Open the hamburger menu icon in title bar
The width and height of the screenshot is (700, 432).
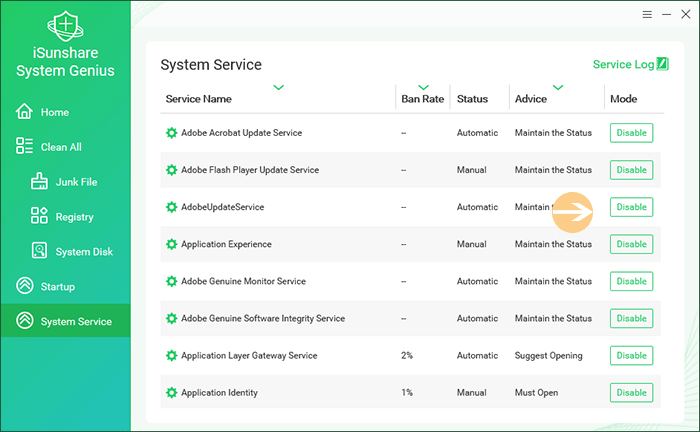pos(648,15)
